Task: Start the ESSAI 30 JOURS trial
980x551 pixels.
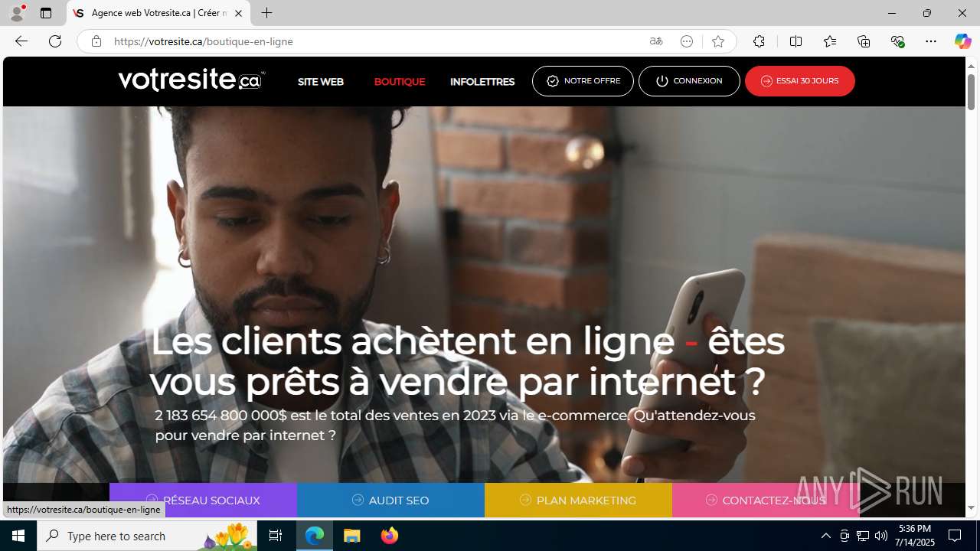Action: pyautogui.click(x=800, y=81)
